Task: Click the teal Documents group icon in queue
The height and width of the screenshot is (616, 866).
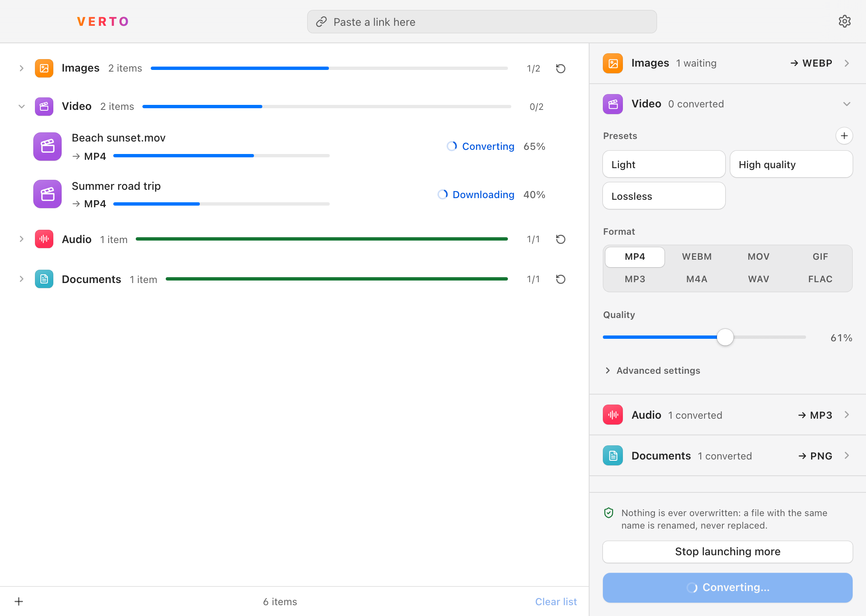Action: [x=44, y=279]
